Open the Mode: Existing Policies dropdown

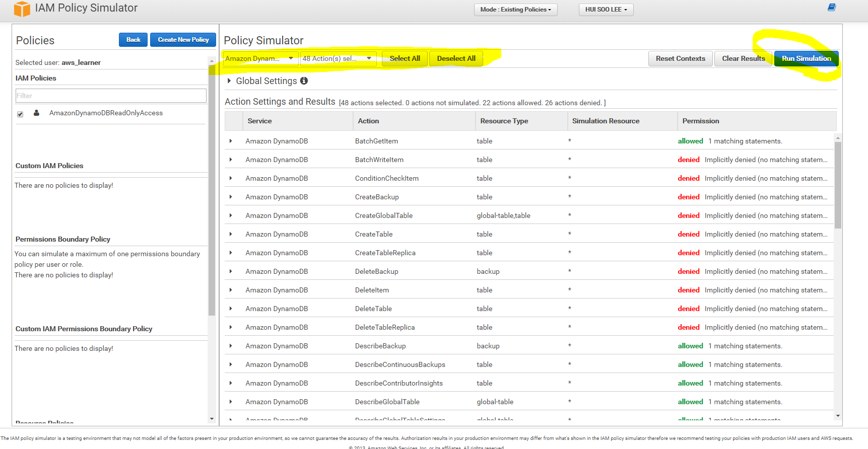point(515,10)
